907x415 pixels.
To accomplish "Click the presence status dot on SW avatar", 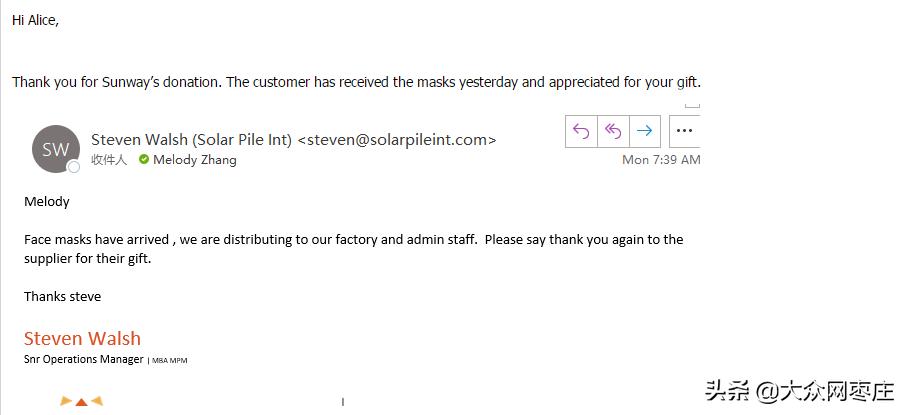I will 74,167.
